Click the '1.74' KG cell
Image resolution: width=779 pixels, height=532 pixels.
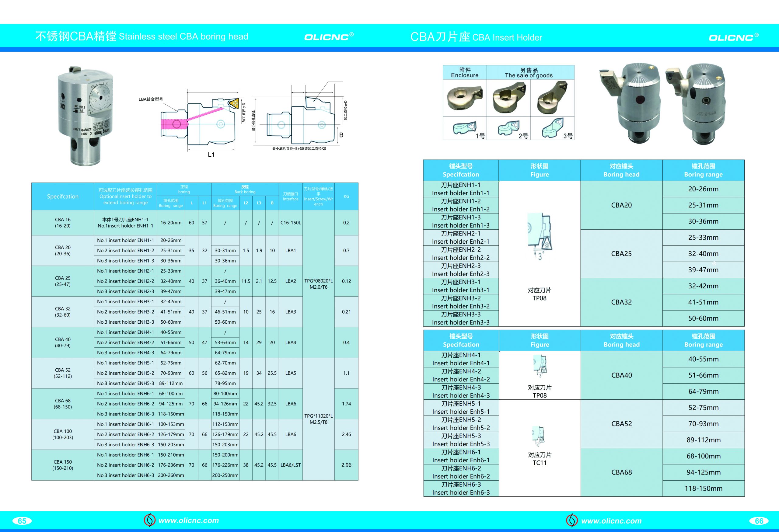(346, 404)
